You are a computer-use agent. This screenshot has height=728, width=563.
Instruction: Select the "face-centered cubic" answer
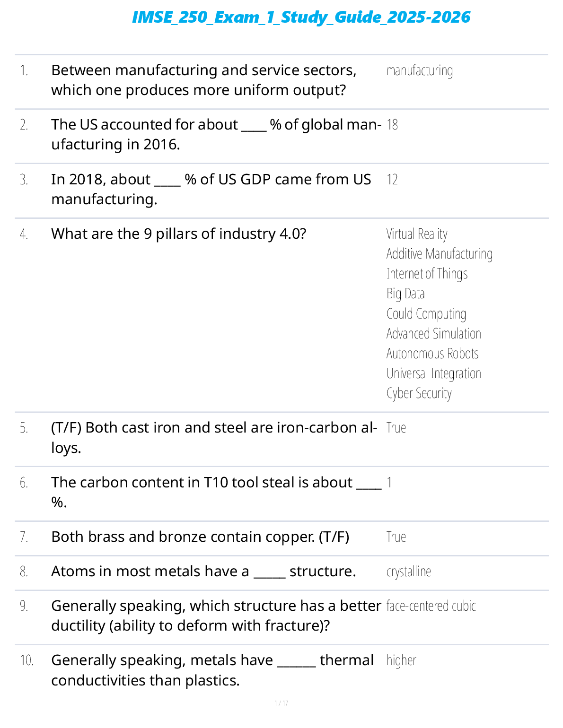431,606
